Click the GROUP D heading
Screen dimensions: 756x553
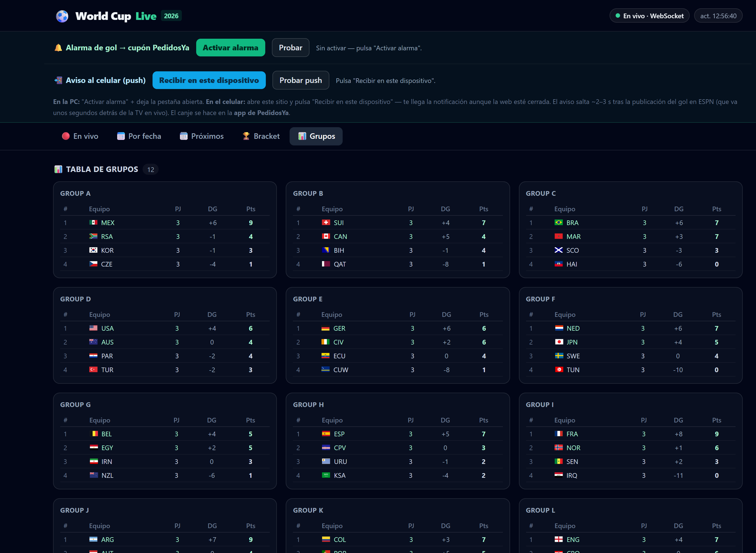click(x=76, y=299)
